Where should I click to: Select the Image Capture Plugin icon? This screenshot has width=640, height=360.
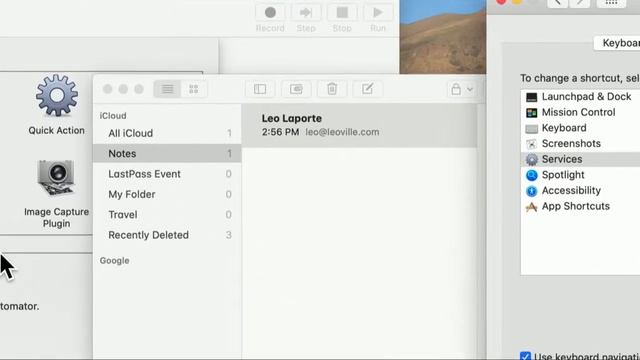click(x=56, y=178)
